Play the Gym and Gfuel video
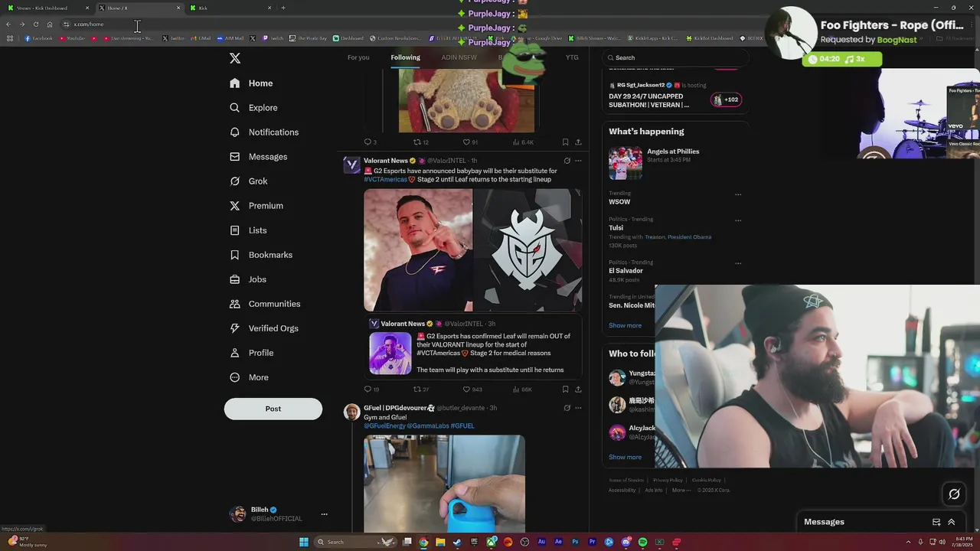Image resolution: width=980 pixels, height=551 pixels. pos(444,484)
